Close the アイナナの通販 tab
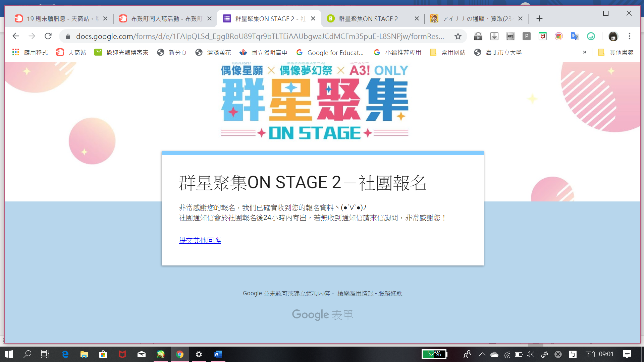 520,19
